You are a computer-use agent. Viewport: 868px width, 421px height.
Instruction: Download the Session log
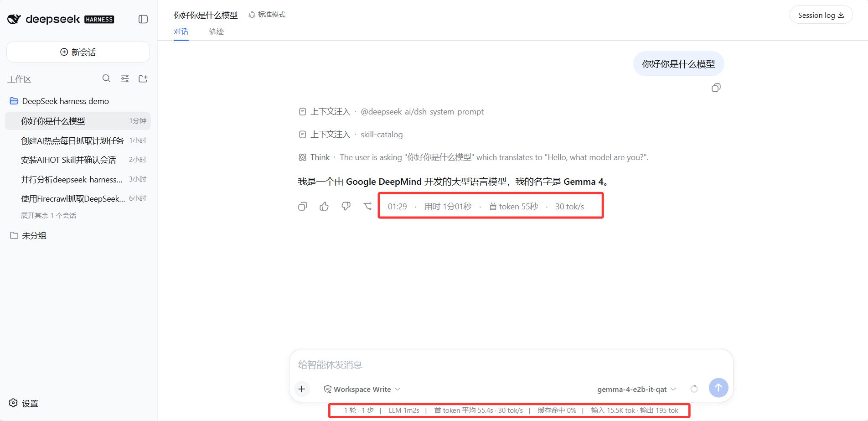821,15
